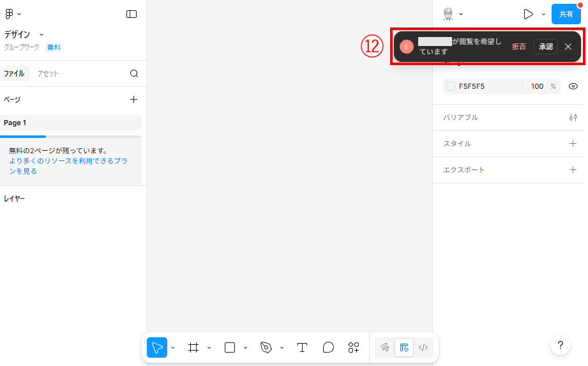Click the 承認 button to approve request
The width and height of the screenshot is (588, 366).
tap(545, 47)
